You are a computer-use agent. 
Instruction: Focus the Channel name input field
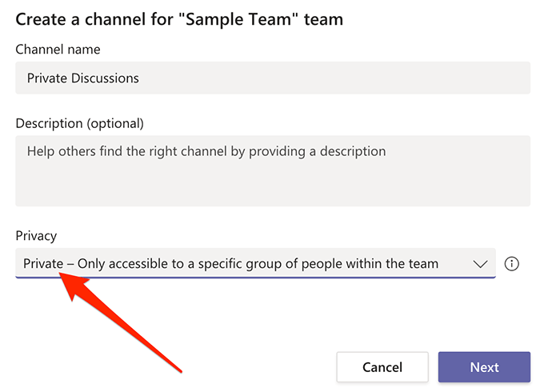[x=272, y=78]
